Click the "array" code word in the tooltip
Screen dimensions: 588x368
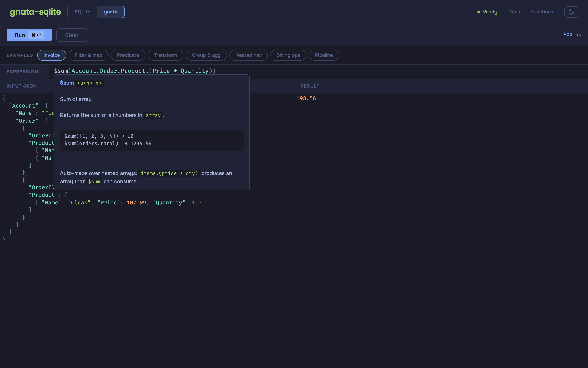153,115
